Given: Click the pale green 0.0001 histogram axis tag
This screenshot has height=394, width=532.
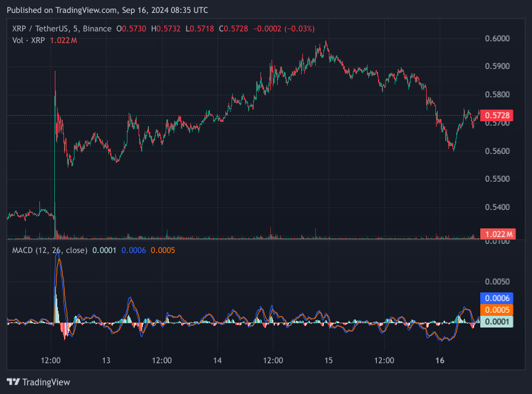Looking at the screenshot, I should pyautogui.click(x=497, y=322).
